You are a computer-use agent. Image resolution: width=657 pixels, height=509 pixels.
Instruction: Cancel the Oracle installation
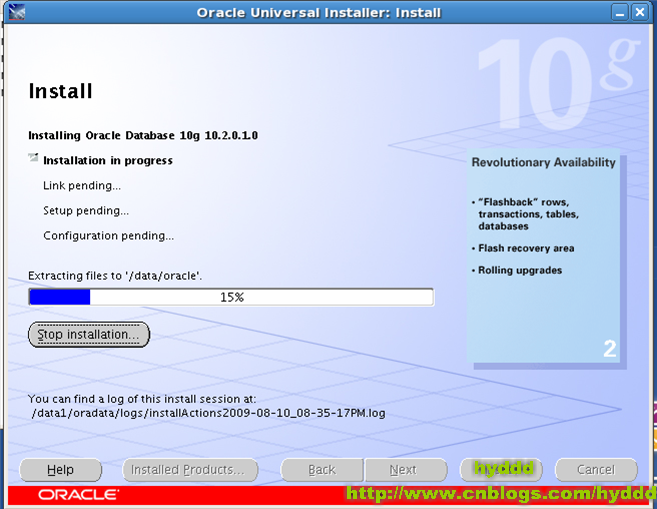(x=596, y=470)
